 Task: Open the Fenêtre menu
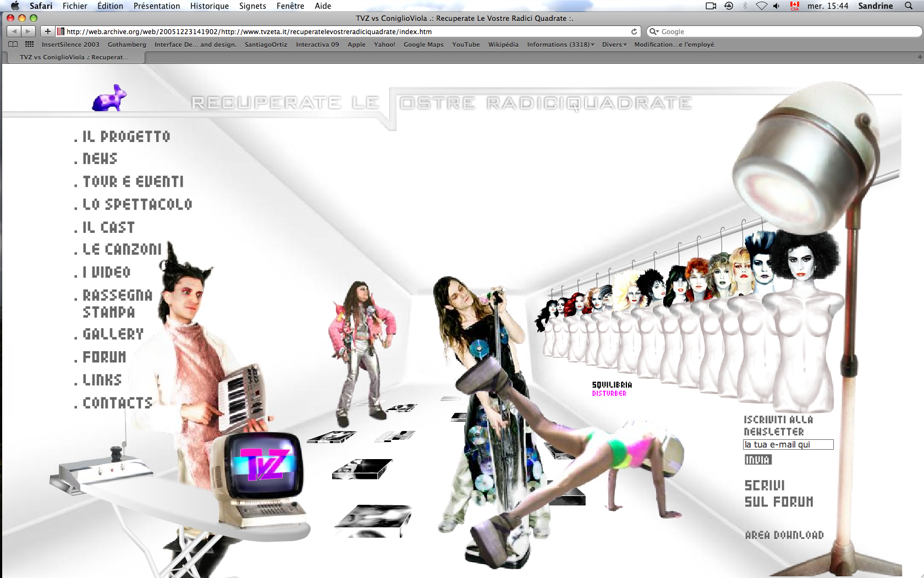290,6
